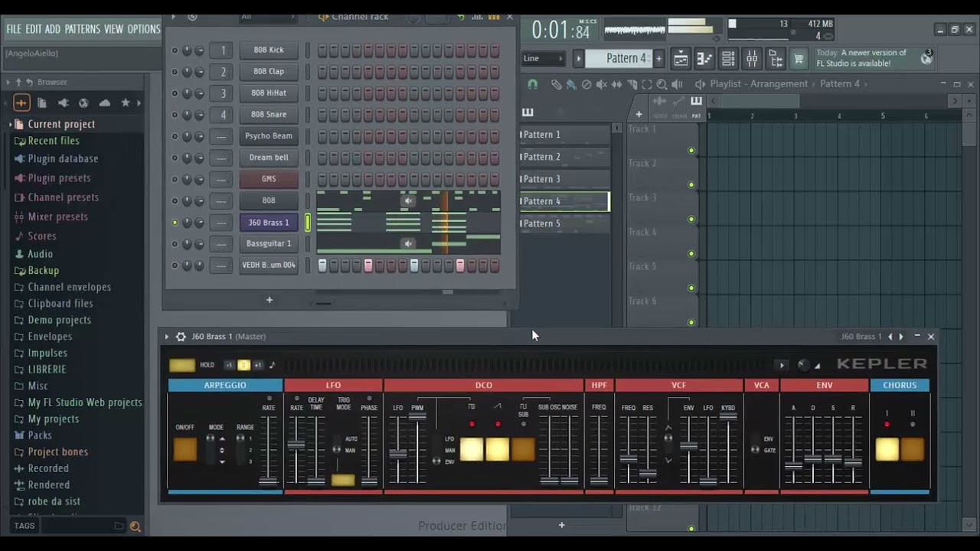
Task: Open the playlist view toolbar button
Action: tap(681, 59)
